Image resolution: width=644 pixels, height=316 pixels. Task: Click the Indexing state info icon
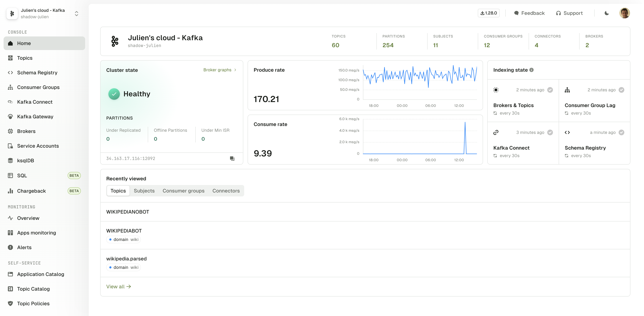tap(531, 70)
